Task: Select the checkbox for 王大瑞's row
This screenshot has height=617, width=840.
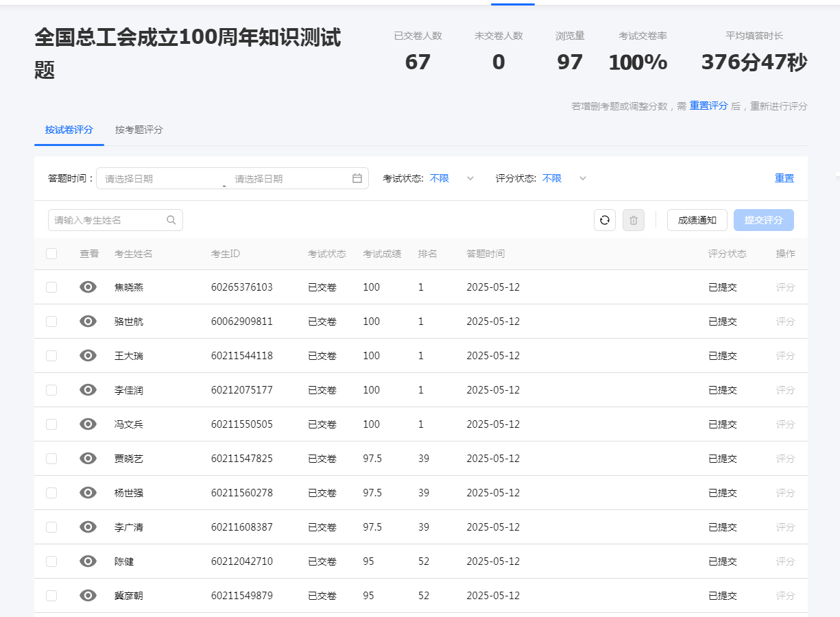Action: [x=51, y=355]
